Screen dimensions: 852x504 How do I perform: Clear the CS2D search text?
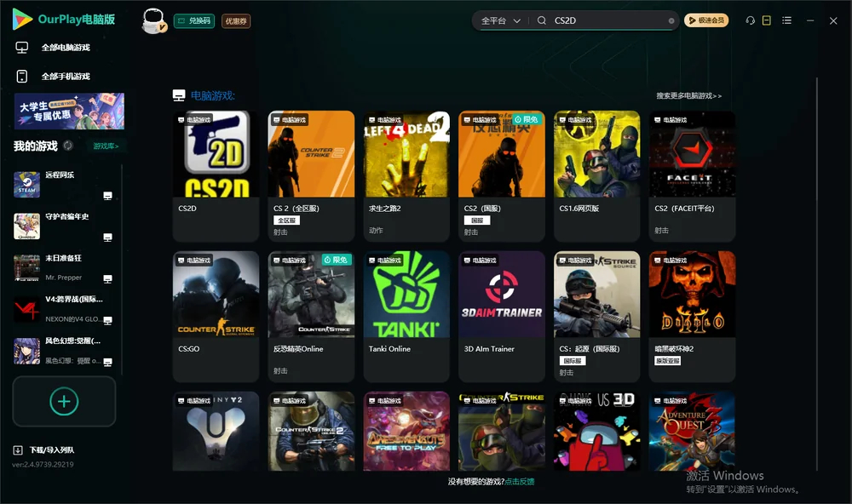point(671,20)
